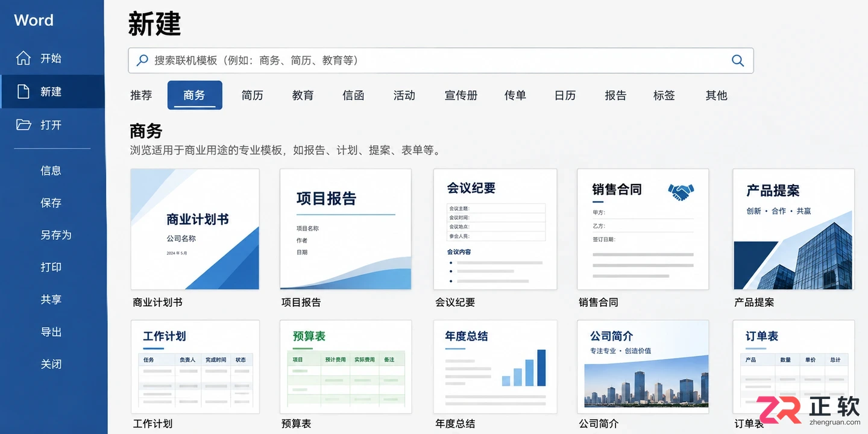Open the 其他 category tab
Viewport: 868px width, 434px height.
(x=717, y=95)
